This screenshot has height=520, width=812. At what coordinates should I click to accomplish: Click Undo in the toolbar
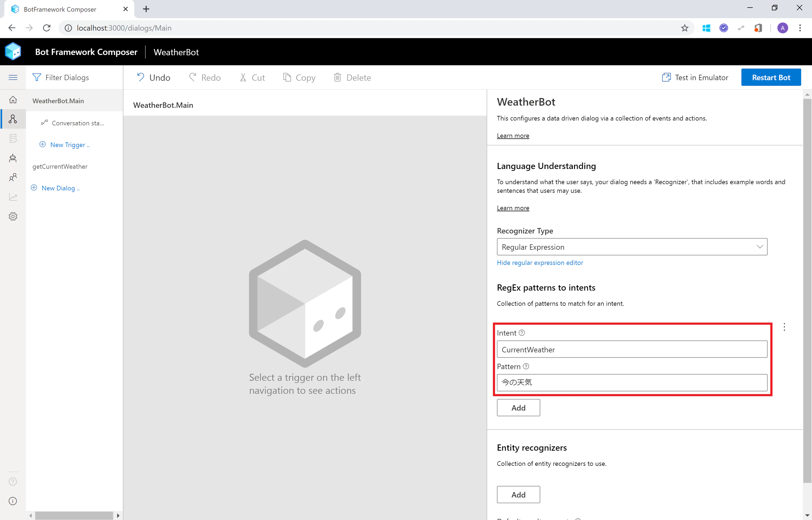pyautogui.click(x=153, y=78)
